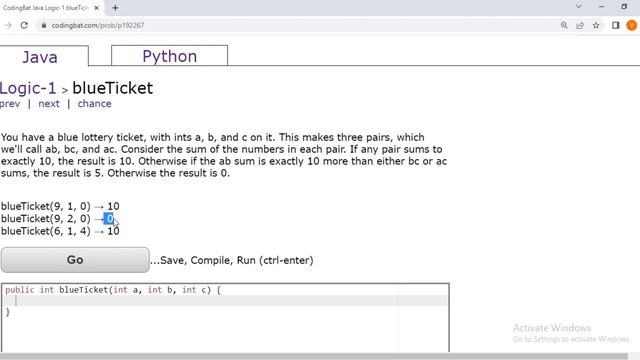This screenshot has height=360, width=640.
Task: Click inside the code editor line
Action: (x=225, y=301)
